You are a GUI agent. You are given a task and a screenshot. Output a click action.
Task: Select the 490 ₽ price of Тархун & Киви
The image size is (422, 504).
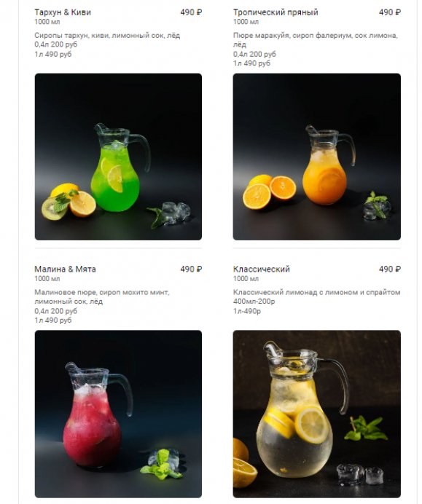click(191, 12)
